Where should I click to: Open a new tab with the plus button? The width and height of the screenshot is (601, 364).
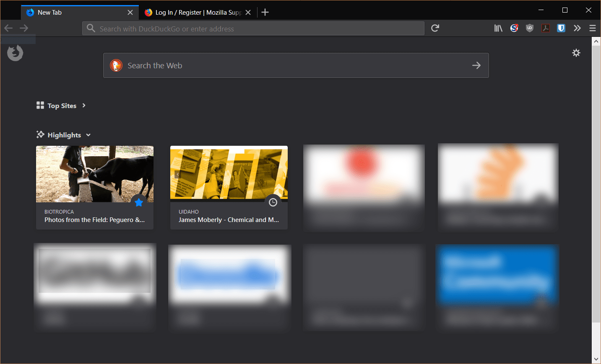point(265,12)
